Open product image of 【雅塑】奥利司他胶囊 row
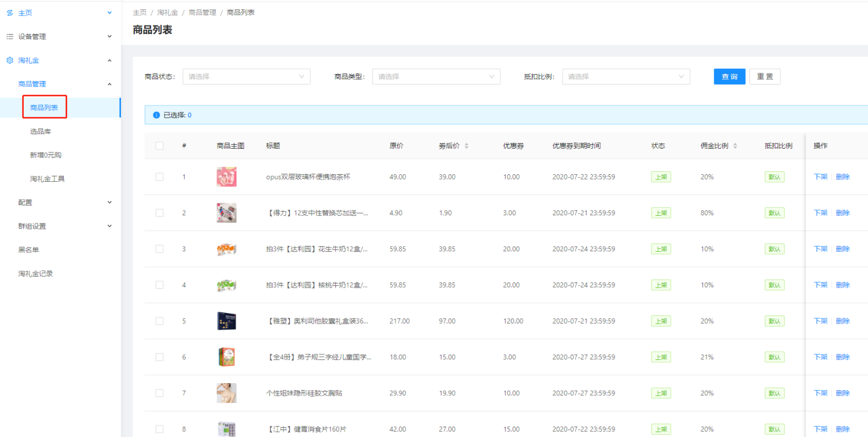Screen dimensions: 868x437 pos(226,321)
